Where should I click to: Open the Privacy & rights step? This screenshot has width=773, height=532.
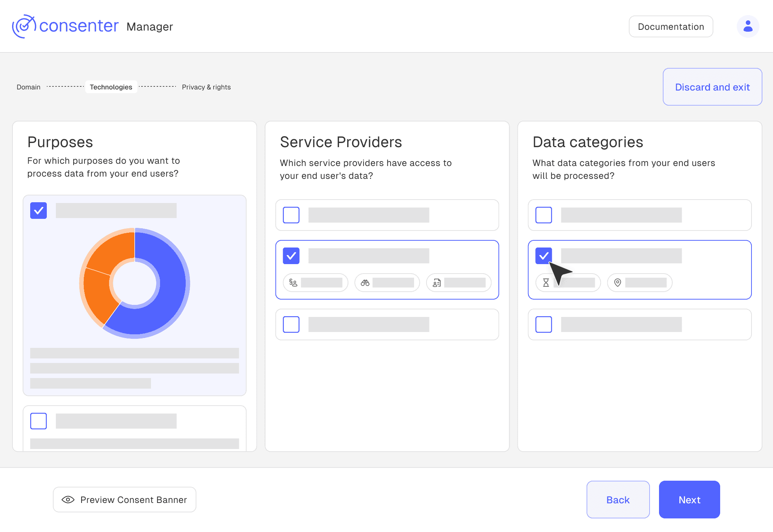tap(206, 87)
